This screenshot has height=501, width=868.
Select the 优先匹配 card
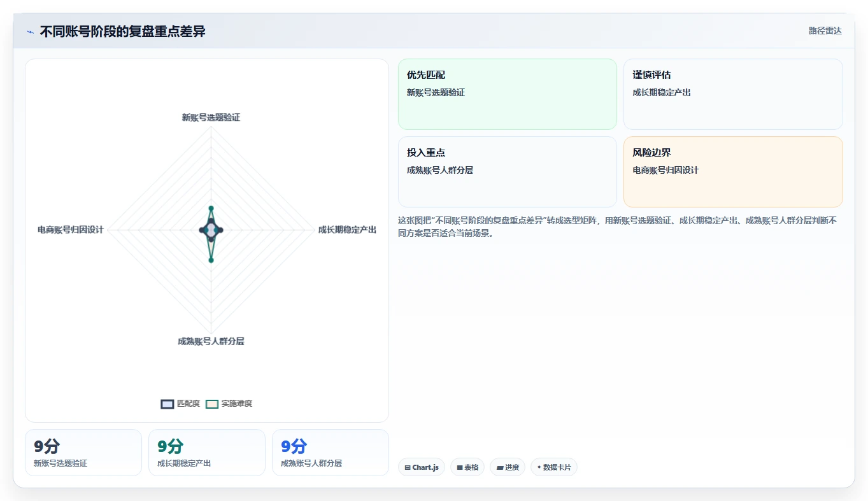(508, 94)
